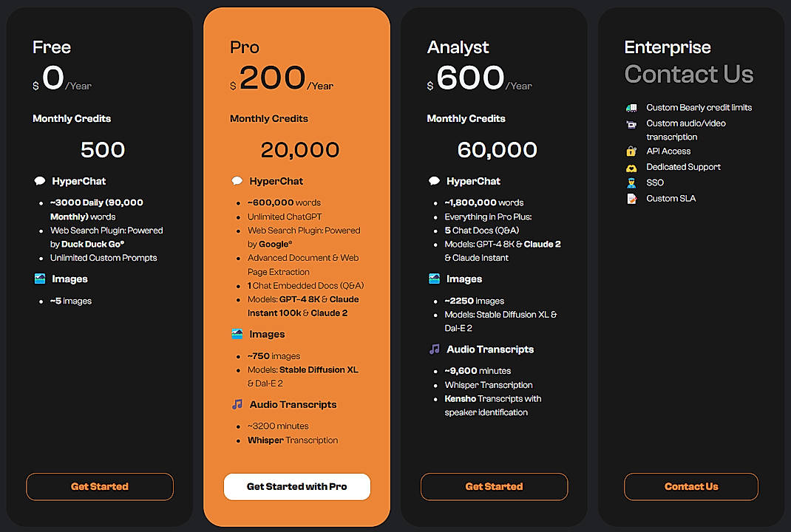Click the HyperChat icon in the Pro plan
Viewport: 791px width, 532px height.
coord(238,180)
